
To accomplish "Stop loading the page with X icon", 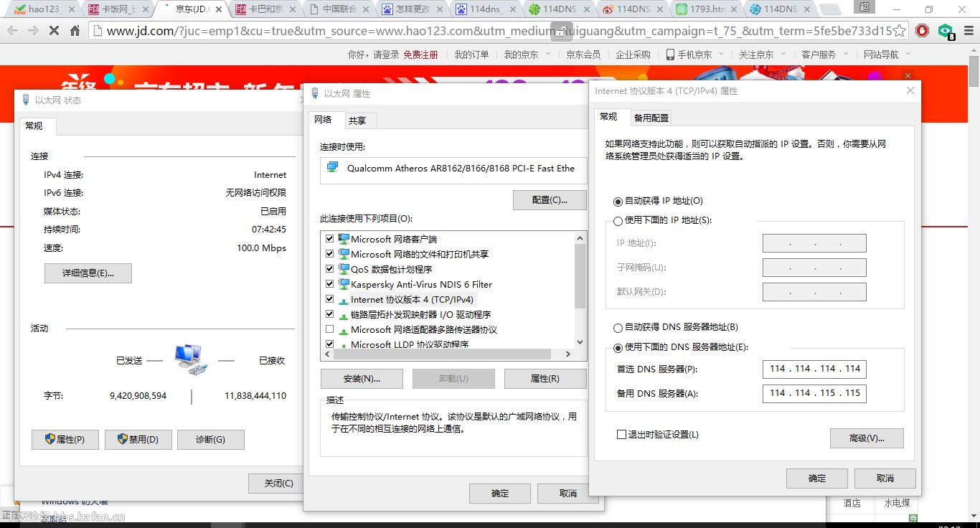I will point(54,31).
